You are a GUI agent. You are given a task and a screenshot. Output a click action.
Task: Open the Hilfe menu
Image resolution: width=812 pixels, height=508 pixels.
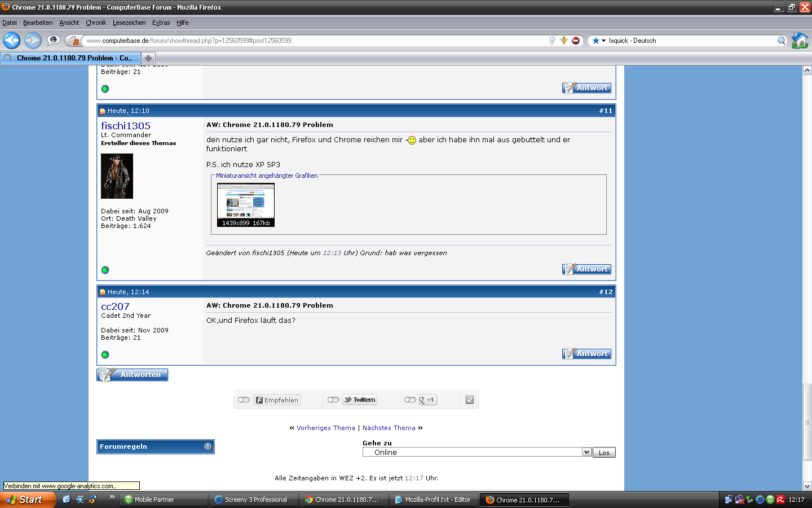click(183, 23)
